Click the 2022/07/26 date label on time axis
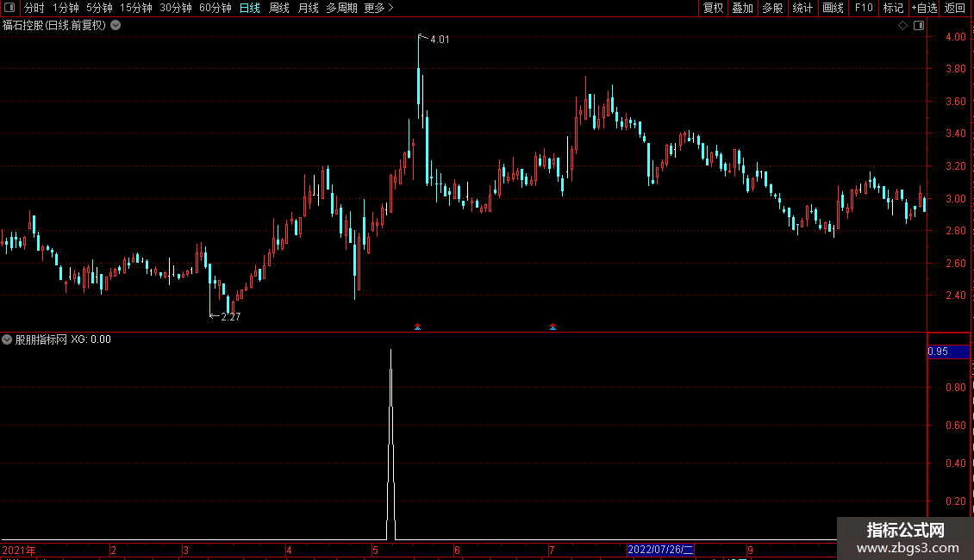This screenshot has width=974, height=560. tap(660, 550)
